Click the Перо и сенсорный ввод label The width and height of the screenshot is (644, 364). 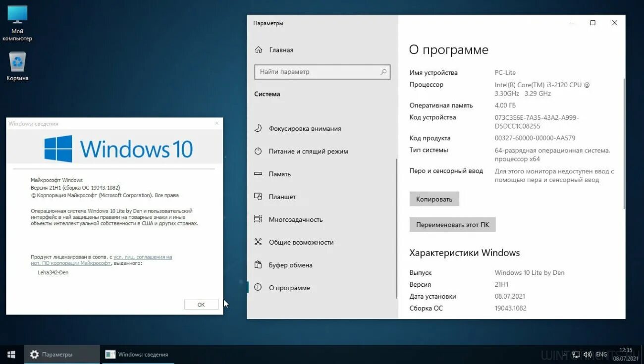[446, 171]
